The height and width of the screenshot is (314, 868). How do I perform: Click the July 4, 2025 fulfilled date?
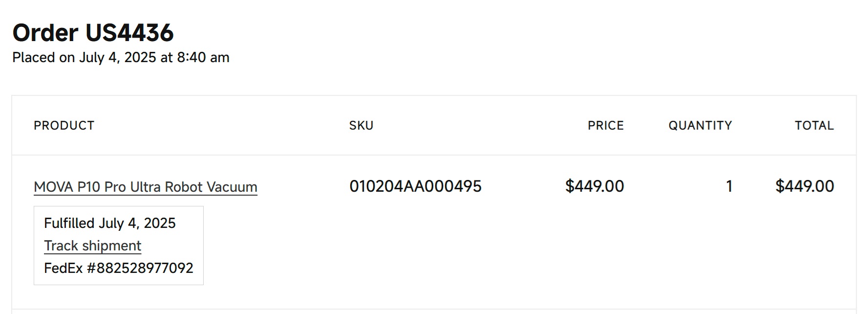point(137,223)
